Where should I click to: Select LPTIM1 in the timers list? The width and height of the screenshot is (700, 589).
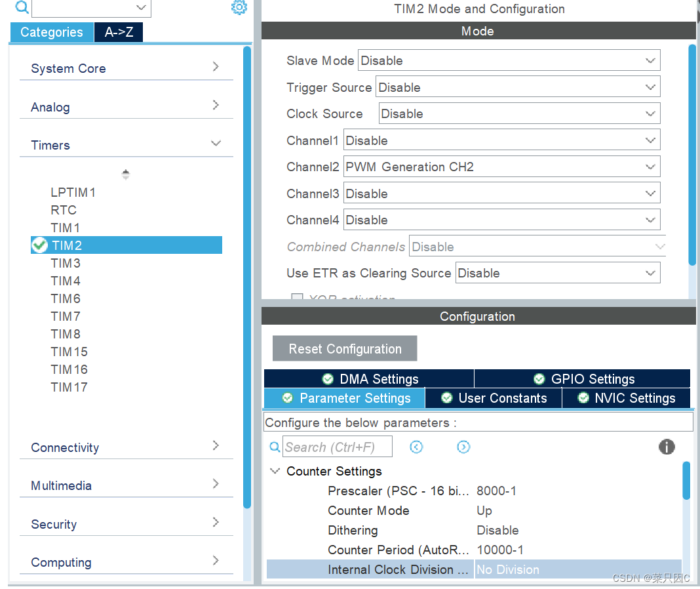73,192
